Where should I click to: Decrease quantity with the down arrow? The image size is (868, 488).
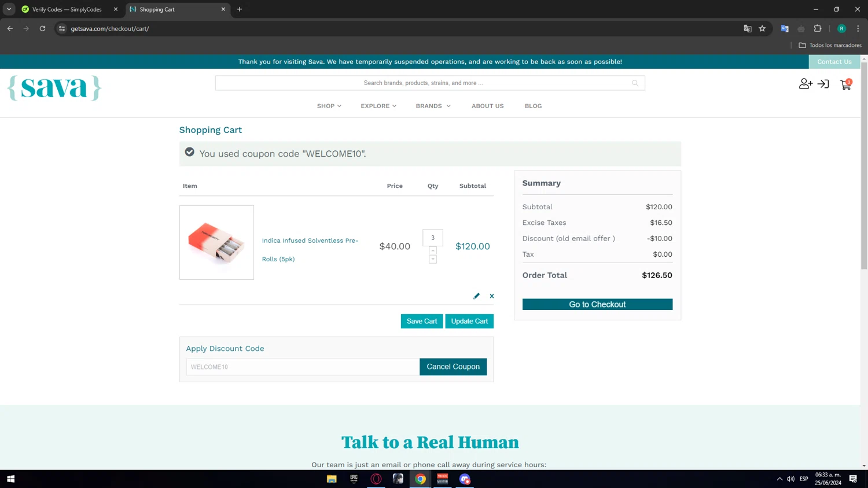pyautogui.click(x=433, y=259)
